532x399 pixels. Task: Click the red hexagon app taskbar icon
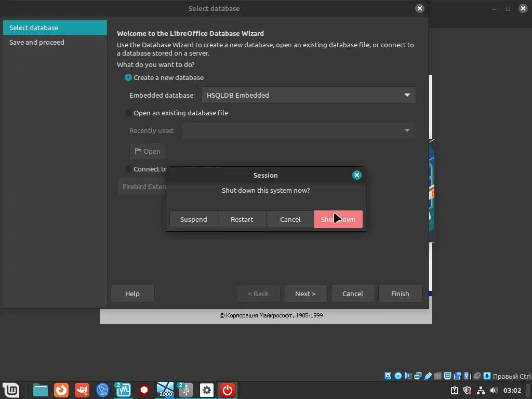144,390
